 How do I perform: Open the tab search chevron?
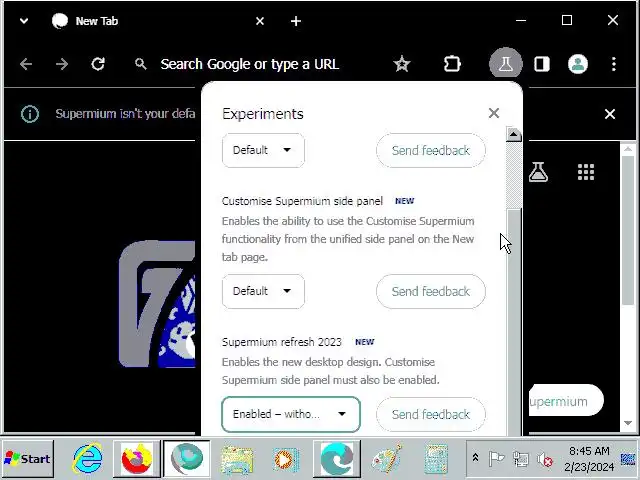tap(24, 21)
